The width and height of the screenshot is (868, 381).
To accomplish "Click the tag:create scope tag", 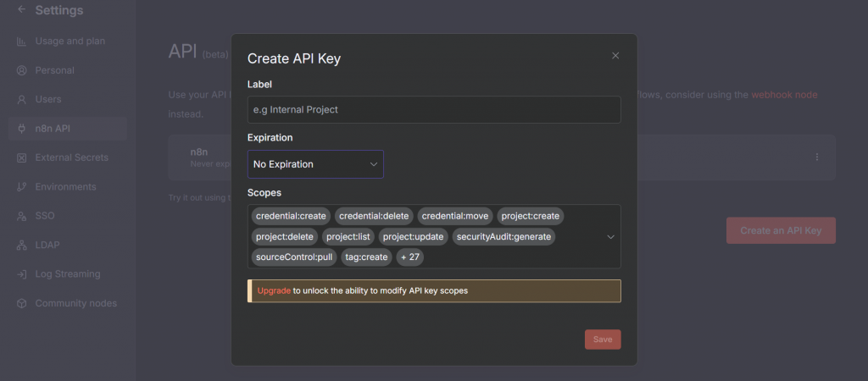I will coord(366,257).
